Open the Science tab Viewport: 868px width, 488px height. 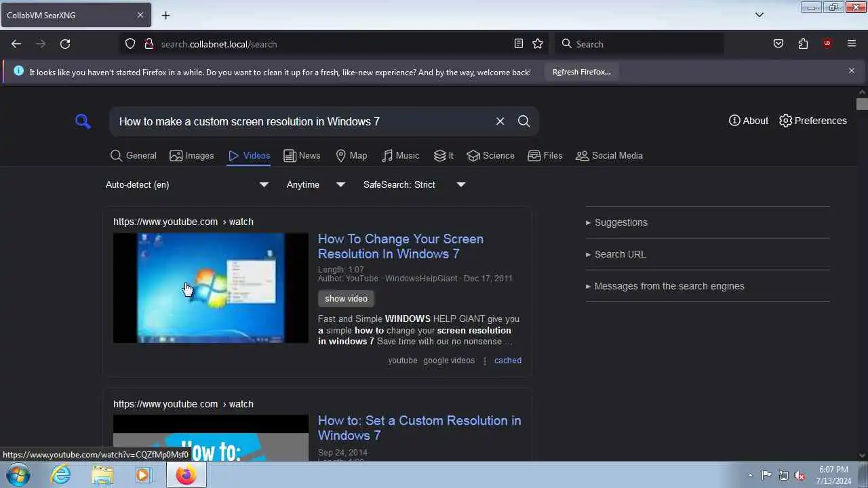(x=491, y=155)
